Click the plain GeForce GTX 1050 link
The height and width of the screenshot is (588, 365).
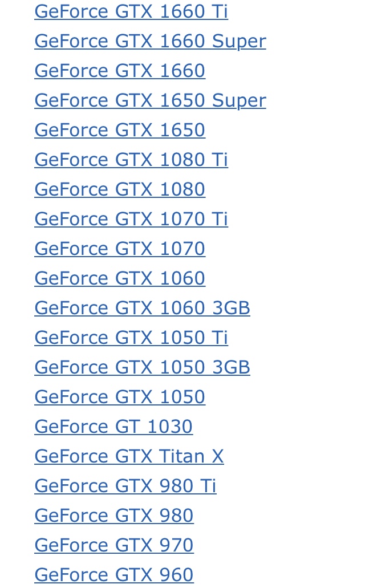120,396
